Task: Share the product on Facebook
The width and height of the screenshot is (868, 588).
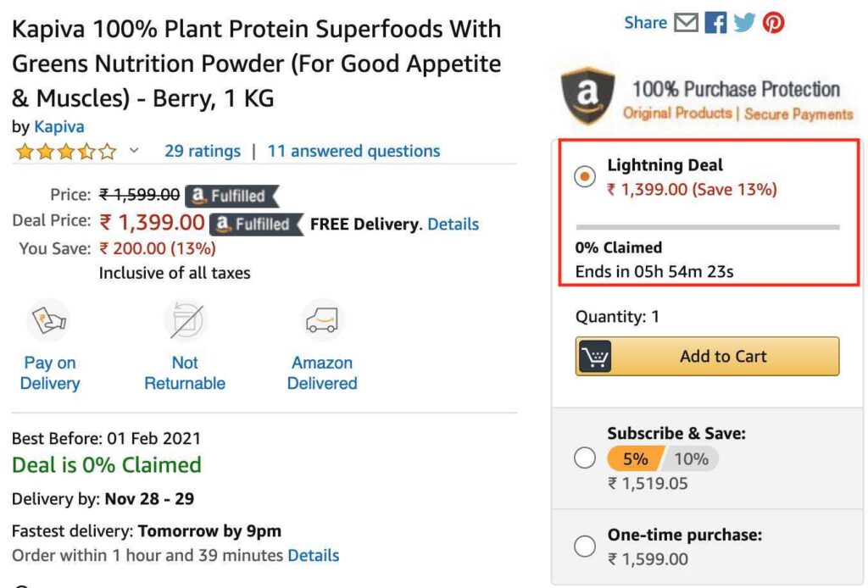Action: pyautogui.click(x=715, y=22)
